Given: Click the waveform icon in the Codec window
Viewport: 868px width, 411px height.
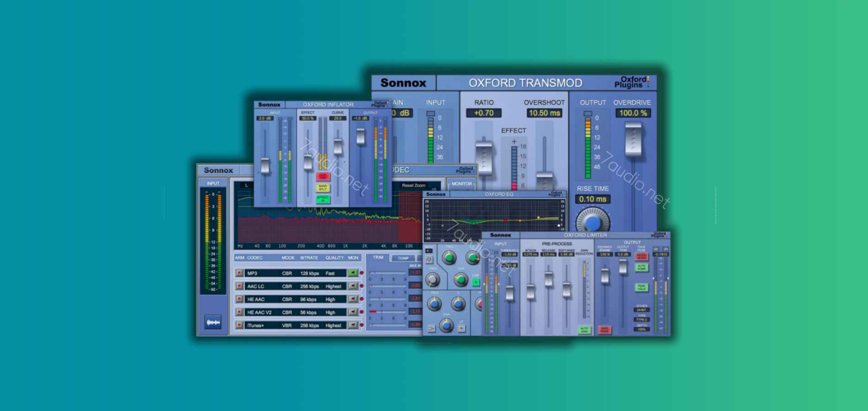Looking at the screenshot, I should (x=213, y=322).
